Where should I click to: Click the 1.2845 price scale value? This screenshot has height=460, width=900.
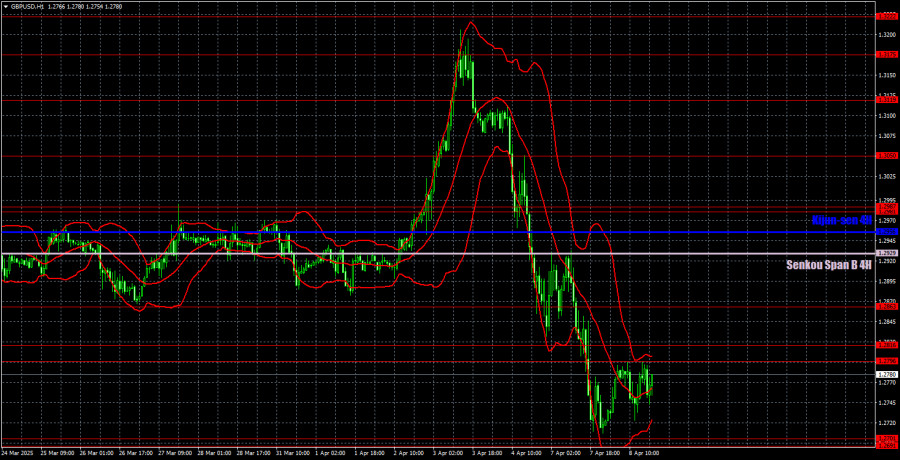point(887,322)
